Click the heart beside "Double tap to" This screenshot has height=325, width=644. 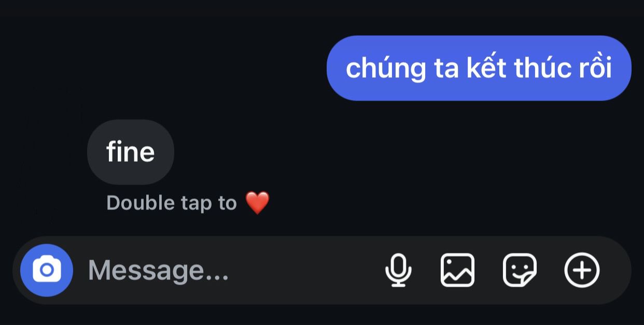pyautogui.click(x=257, y=203)
